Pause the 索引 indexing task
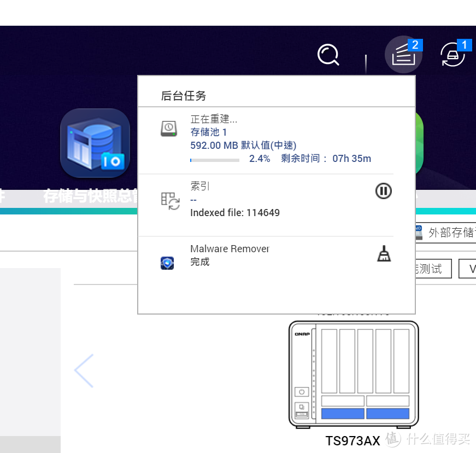Image resolution: width=476 pixels, height=453 pixels. click(x=383, y=191)
